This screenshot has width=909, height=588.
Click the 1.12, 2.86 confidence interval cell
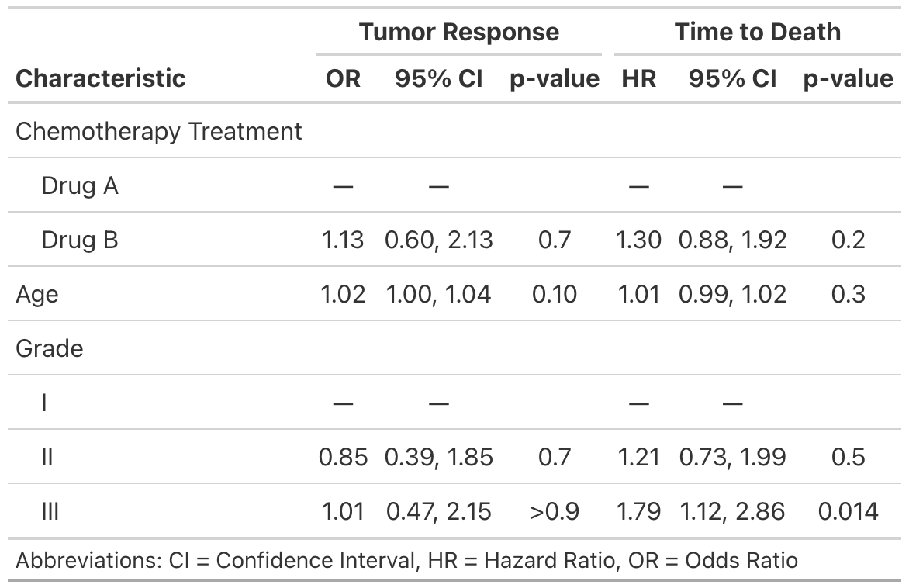[732, 511]
